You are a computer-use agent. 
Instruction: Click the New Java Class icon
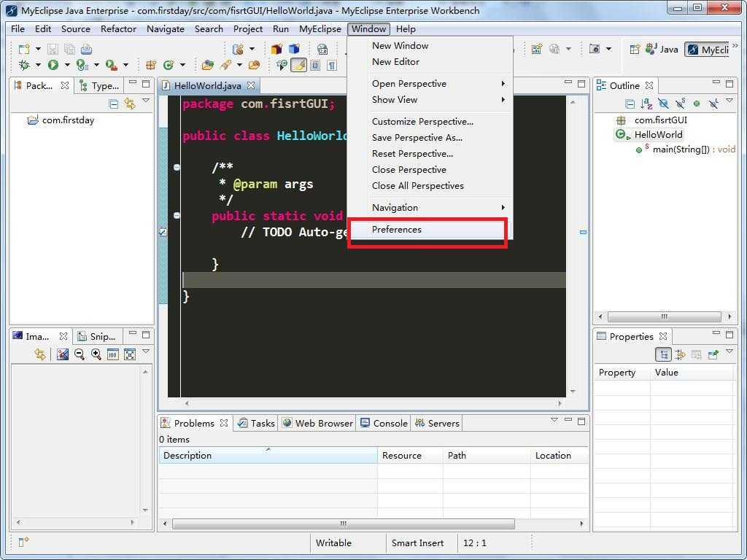tap(169, 65)
